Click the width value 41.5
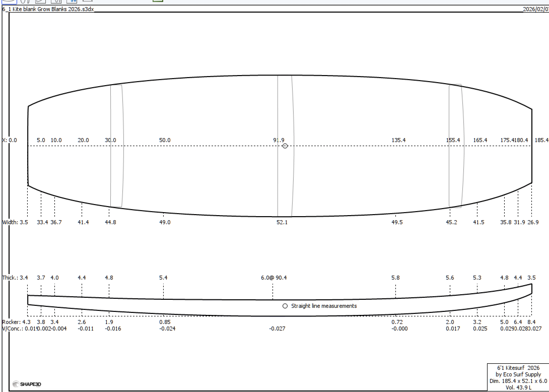 (x=478, y=222)
